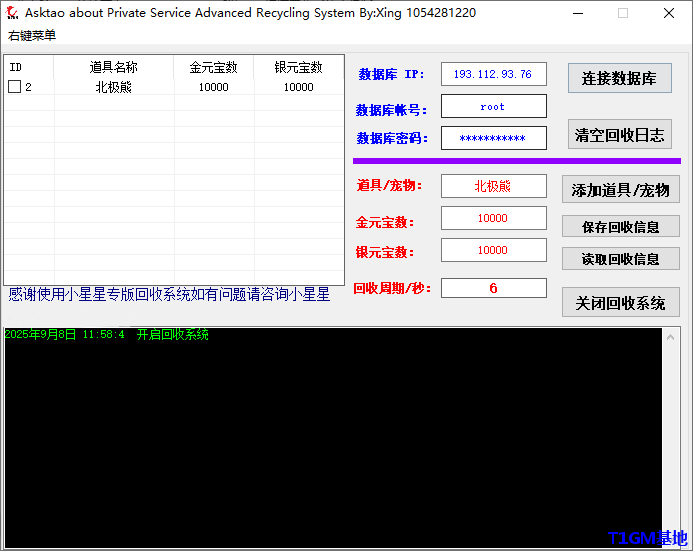Click the 金元宝数 column header
693x551 pixels.
pos(213,67)
